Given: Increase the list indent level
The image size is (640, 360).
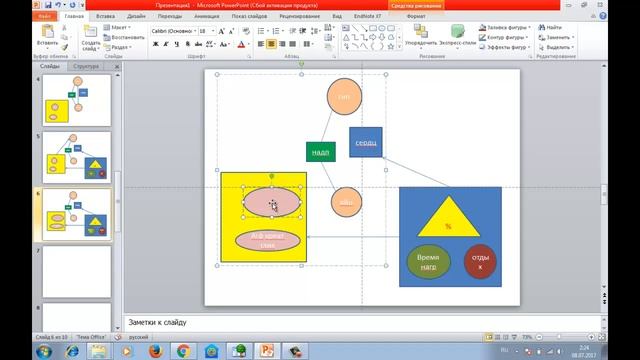Looking at the screenshot, I should pyautogui.click(x=303, y=31).
